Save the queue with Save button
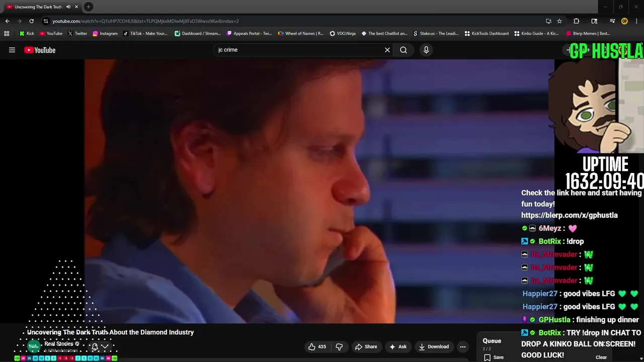The height and width of the screenshot is (362, 644). [x=494, y=357]
